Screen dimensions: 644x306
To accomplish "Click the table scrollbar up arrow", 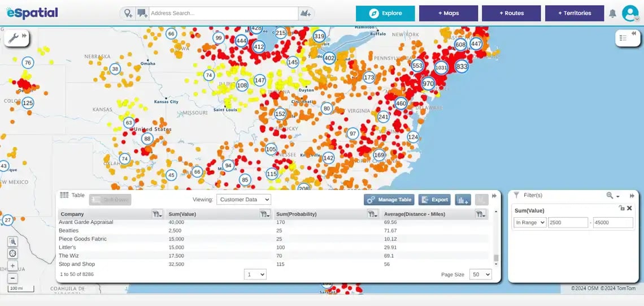I will [x=496, y=212].
